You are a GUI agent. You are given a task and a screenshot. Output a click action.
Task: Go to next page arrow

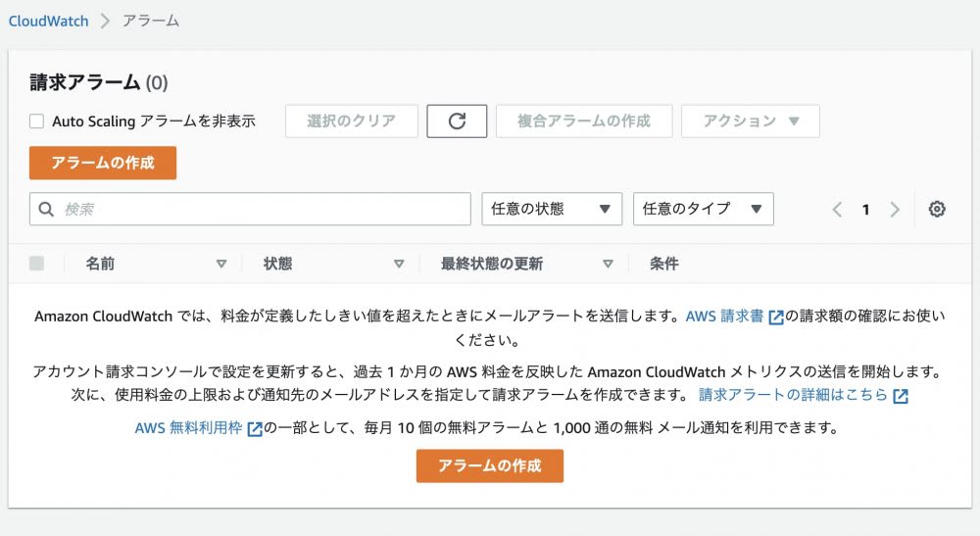coord(895,210)
